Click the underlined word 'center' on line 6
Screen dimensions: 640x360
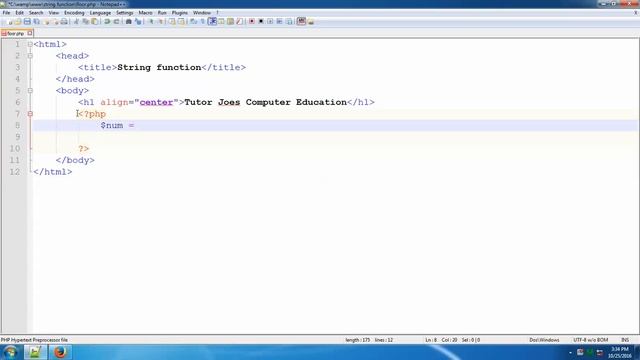(156, 102)
